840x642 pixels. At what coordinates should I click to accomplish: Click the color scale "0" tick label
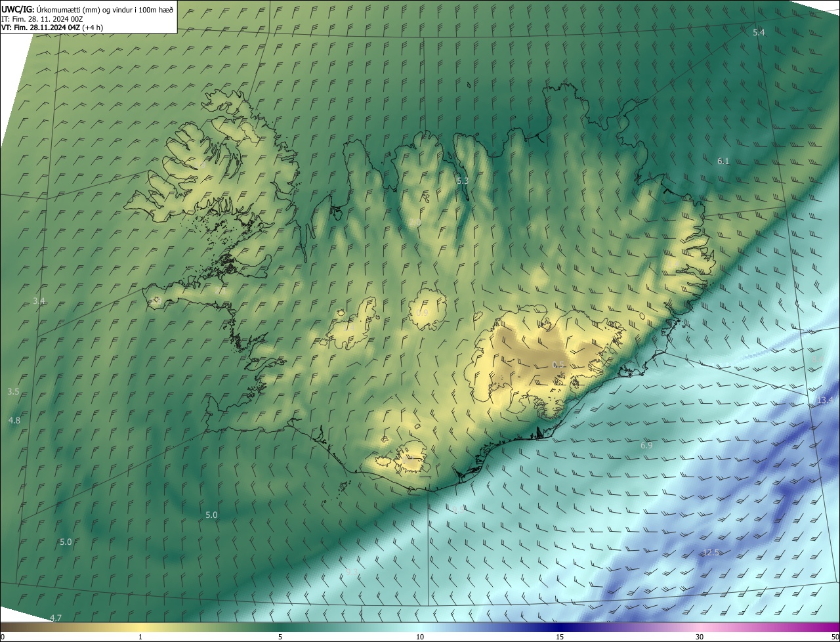2,637
